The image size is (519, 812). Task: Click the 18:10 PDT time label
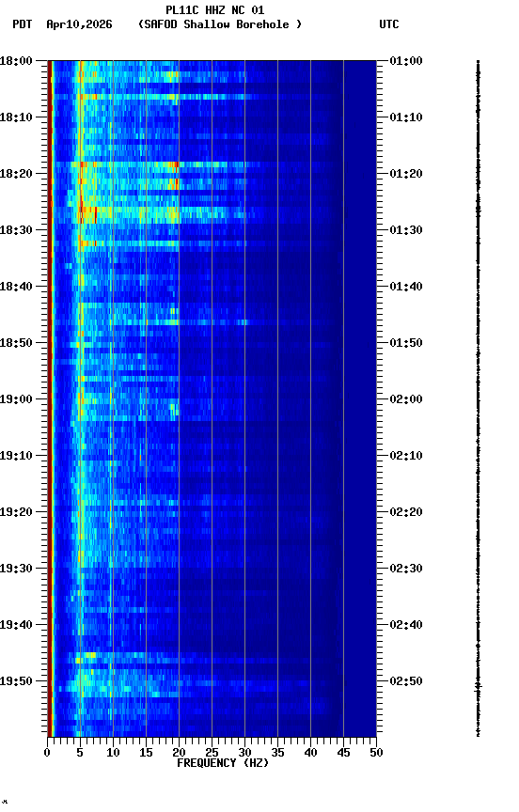coord(16,117)
